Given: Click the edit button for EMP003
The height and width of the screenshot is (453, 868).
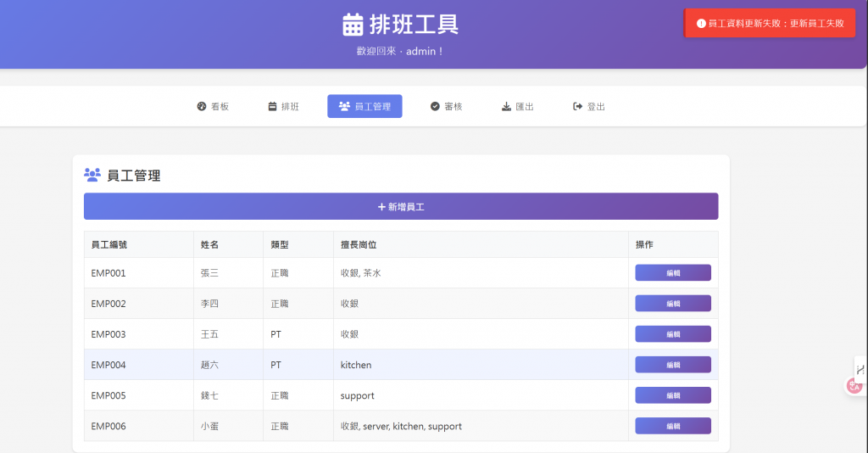Looking at the screenshot, I should (x=673, y=334).
